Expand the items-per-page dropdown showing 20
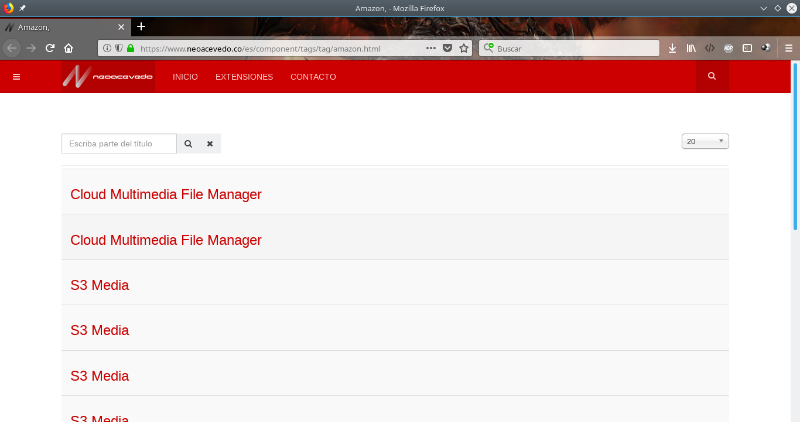Screen dimensions: 800x422 pos(705,141)
